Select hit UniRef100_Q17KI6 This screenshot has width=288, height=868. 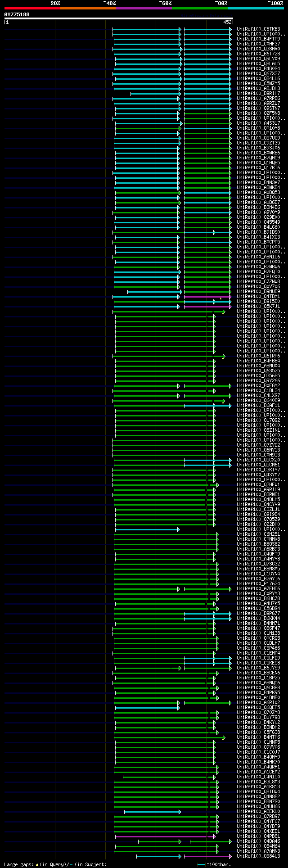point(258,168)
